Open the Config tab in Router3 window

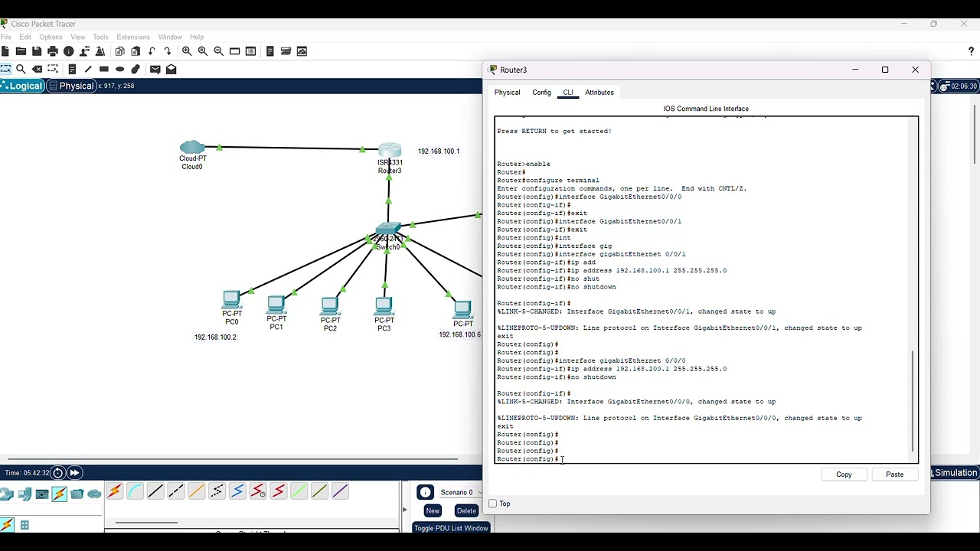click(x=541, y=93)
